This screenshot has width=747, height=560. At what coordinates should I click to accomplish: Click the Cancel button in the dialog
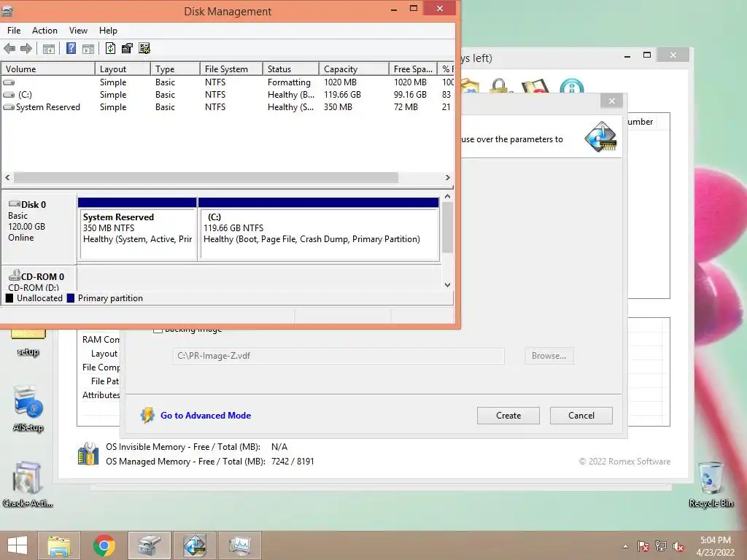tap(581, 415)
